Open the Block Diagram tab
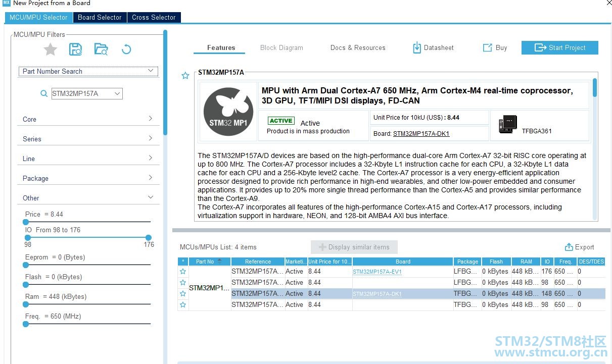 281,47
